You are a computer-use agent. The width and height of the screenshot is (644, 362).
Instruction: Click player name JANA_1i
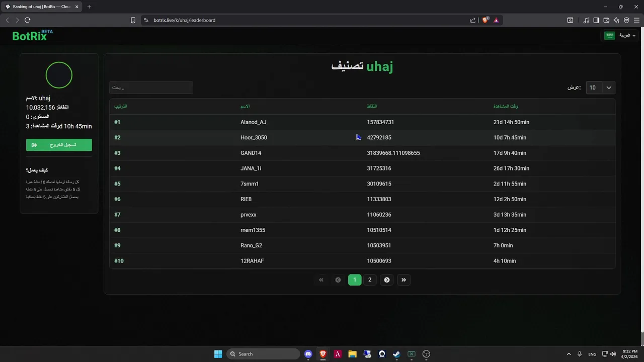pos(251,168)
